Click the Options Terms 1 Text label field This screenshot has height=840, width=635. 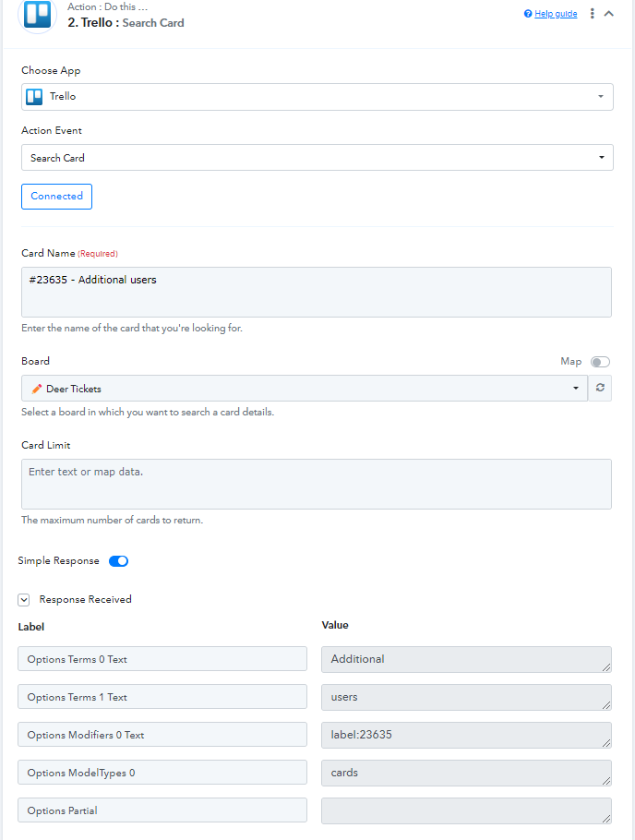tap(162, 696)
